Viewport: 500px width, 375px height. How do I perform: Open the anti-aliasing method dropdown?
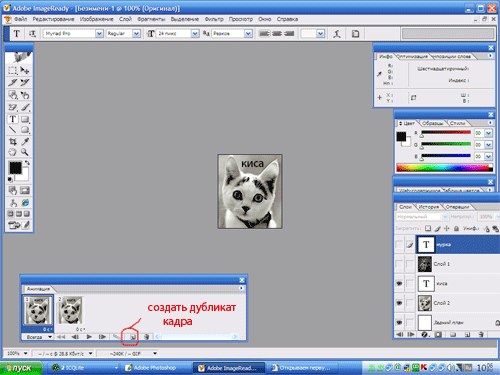[x=248, y=34]
